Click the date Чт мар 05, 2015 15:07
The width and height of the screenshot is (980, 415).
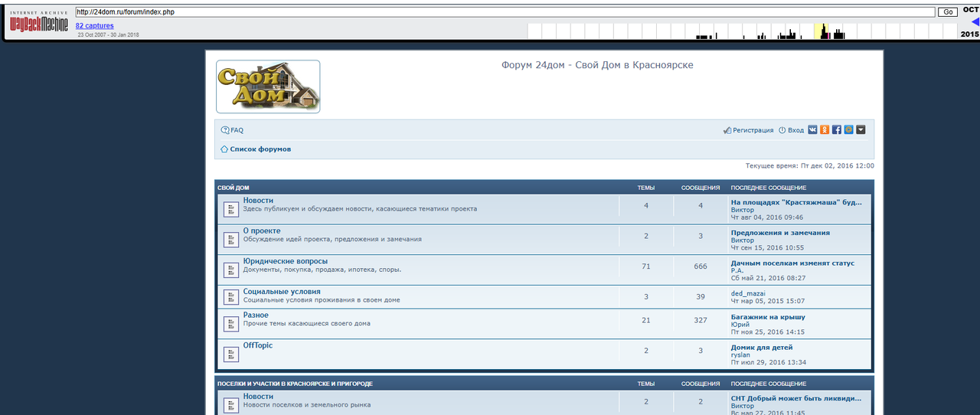point(768,301)
